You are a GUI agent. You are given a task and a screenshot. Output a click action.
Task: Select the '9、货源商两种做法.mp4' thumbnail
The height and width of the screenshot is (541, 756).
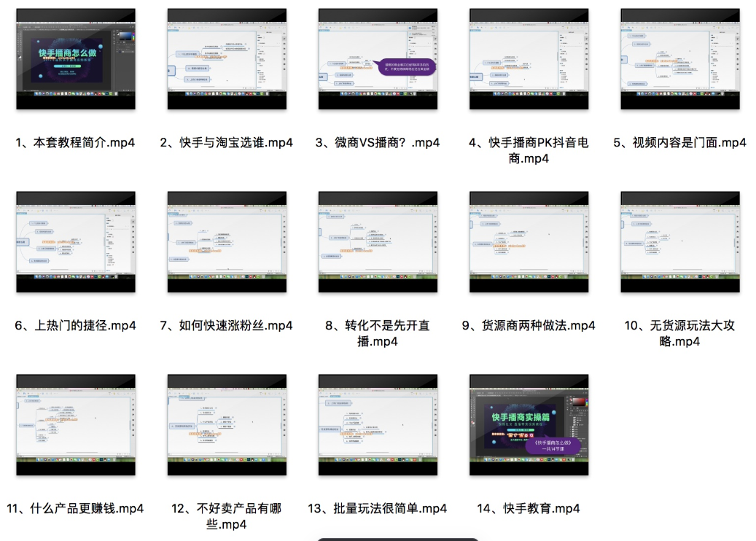click(x=529, y=242)
